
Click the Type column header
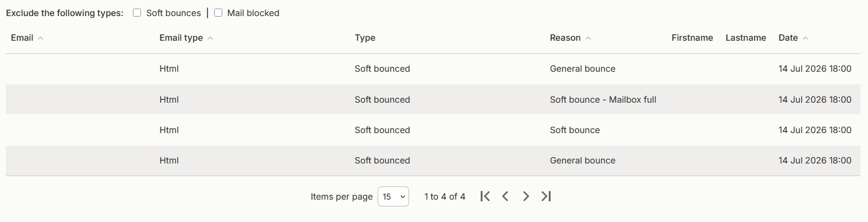[x=365, y=38]
